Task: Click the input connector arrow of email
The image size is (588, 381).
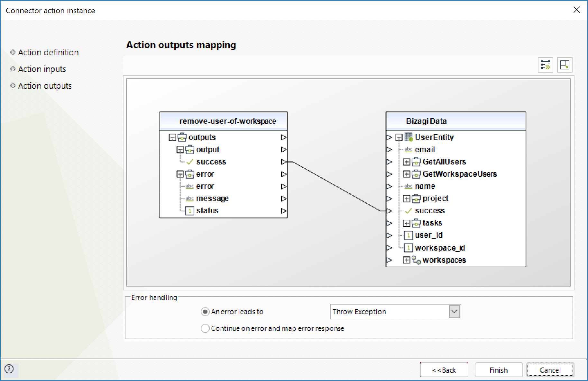Action: click(389, 149)
